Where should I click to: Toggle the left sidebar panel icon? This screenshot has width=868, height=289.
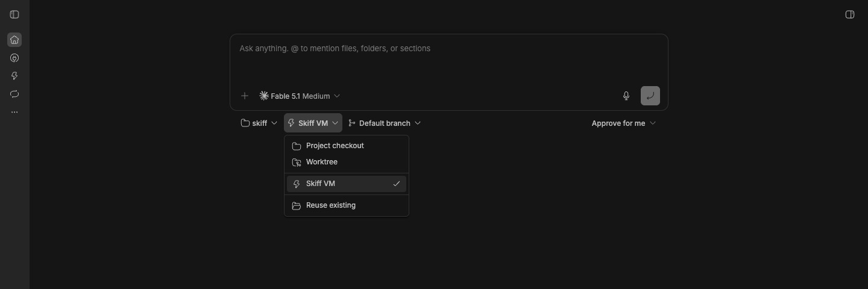coord(14,14)
